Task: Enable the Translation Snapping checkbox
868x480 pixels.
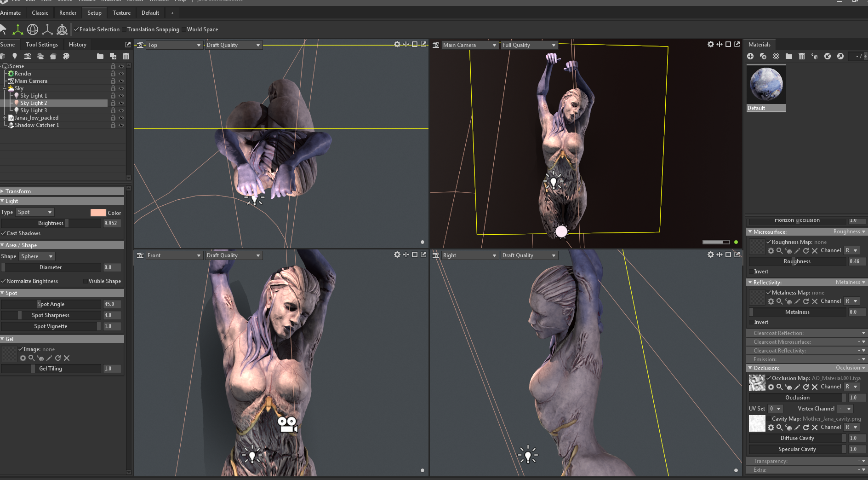Action: point(125,29)
